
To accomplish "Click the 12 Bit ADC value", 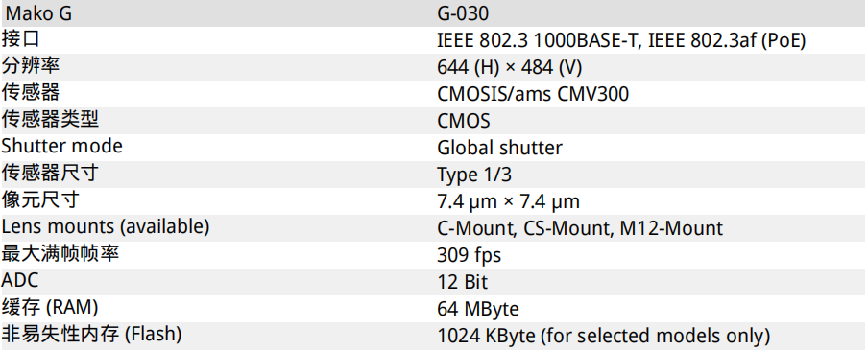I will coord(462,282).
